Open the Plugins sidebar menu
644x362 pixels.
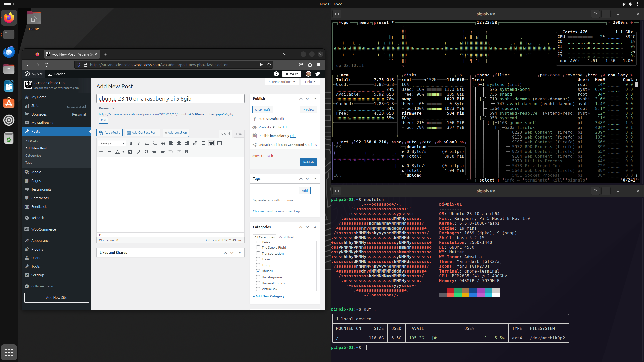point(37,249)
